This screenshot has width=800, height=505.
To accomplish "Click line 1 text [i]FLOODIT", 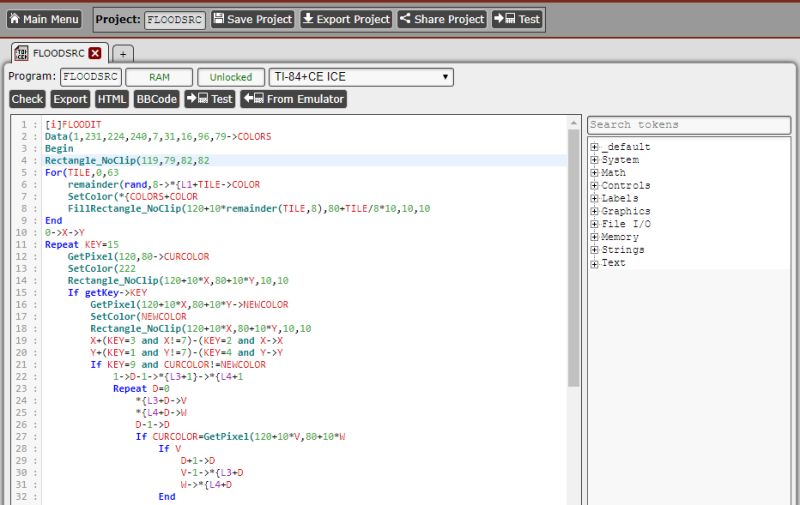I will click(73, 124).
